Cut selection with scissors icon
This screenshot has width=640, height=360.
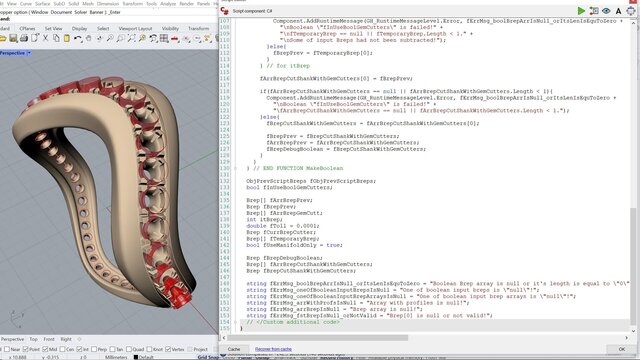point(45,38)
